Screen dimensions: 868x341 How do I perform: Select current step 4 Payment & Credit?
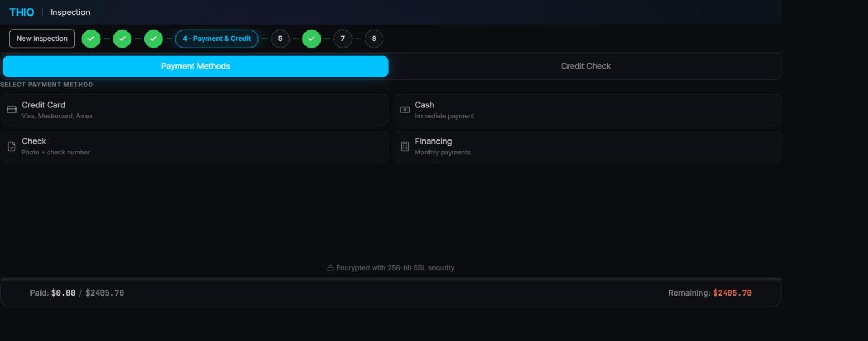tap(217, 39)
